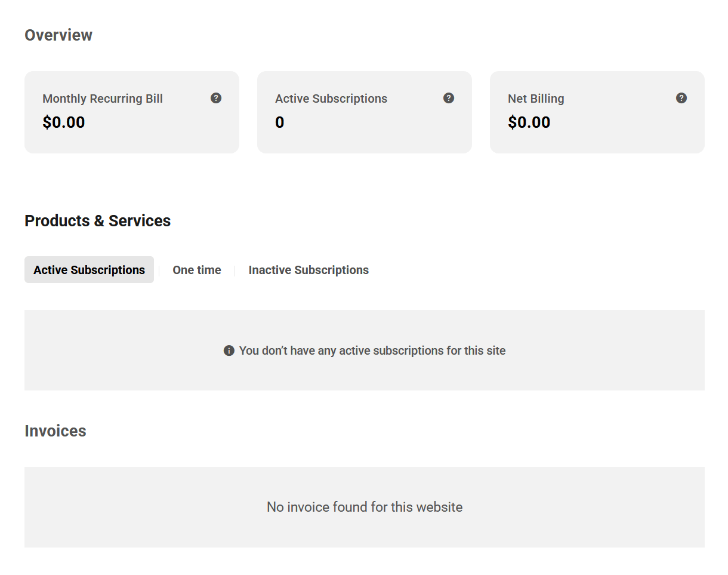728x575 pixels.
Task: Click the Active Subscriptions card title
Action: (x=331, y=99)
